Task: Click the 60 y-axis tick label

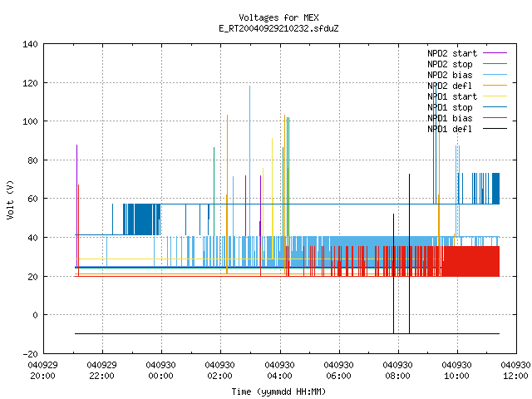Action: tap(32, 199)
